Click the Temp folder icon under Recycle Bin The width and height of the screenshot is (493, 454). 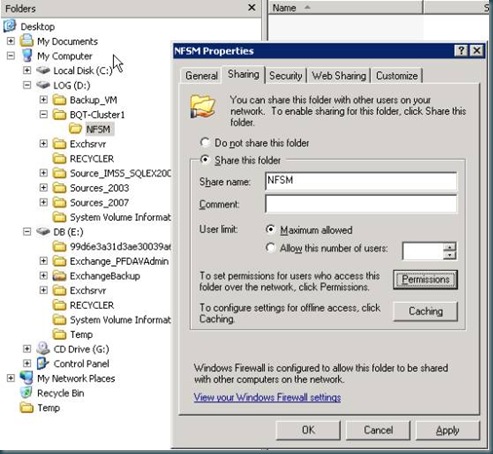coord(27,407)
